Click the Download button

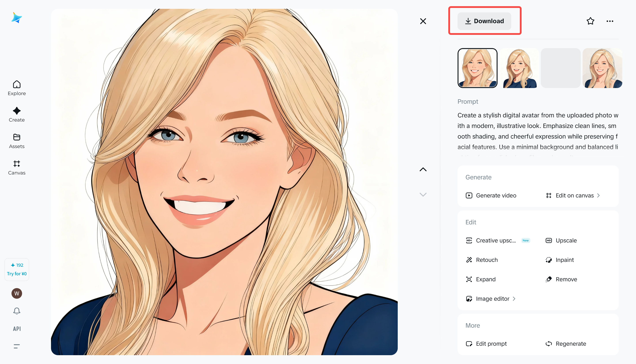484,21
